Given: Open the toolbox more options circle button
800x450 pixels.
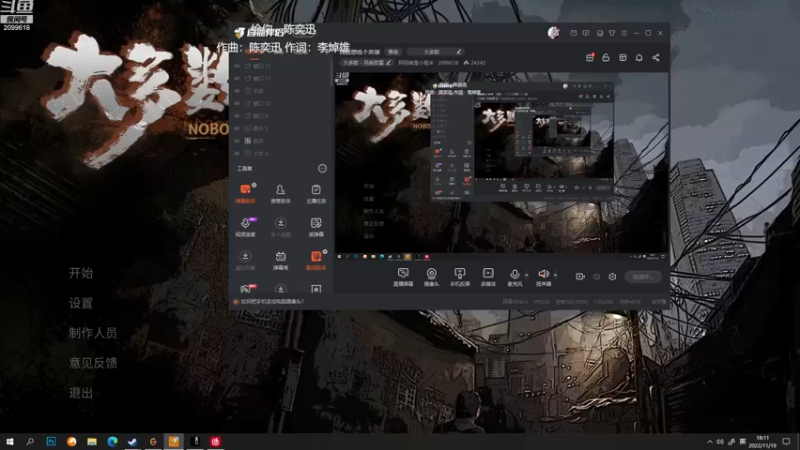Looking at the screenshot, I should 322,168.
